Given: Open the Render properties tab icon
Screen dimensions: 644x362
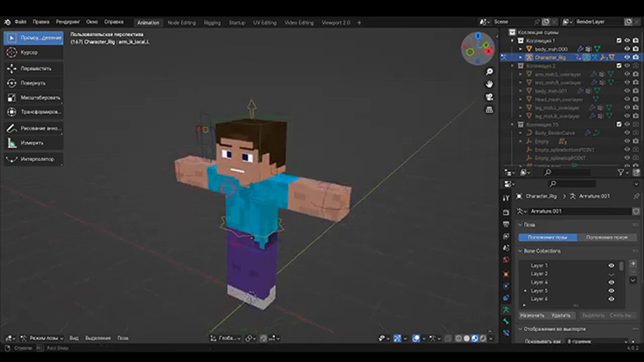Looking at the screenshot, I should click(x=506, y=212).
